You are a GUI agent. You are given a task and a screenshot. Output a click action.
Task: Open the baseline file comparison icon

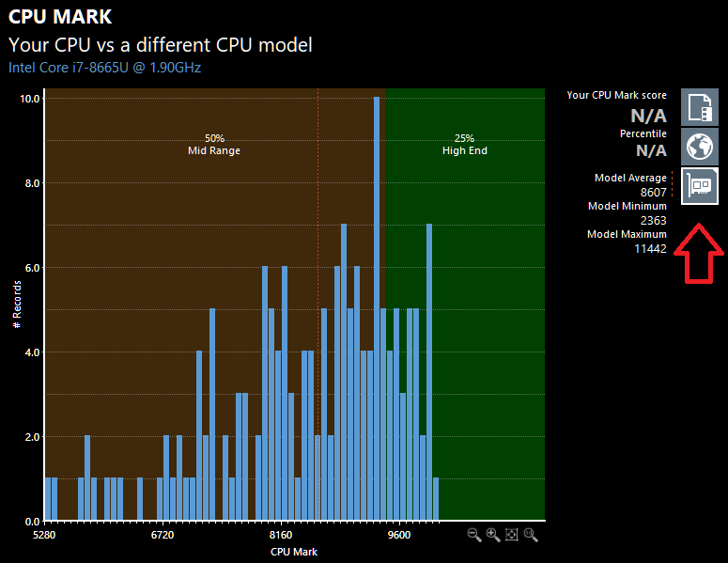pyautogui.click(x=700, y=107)
